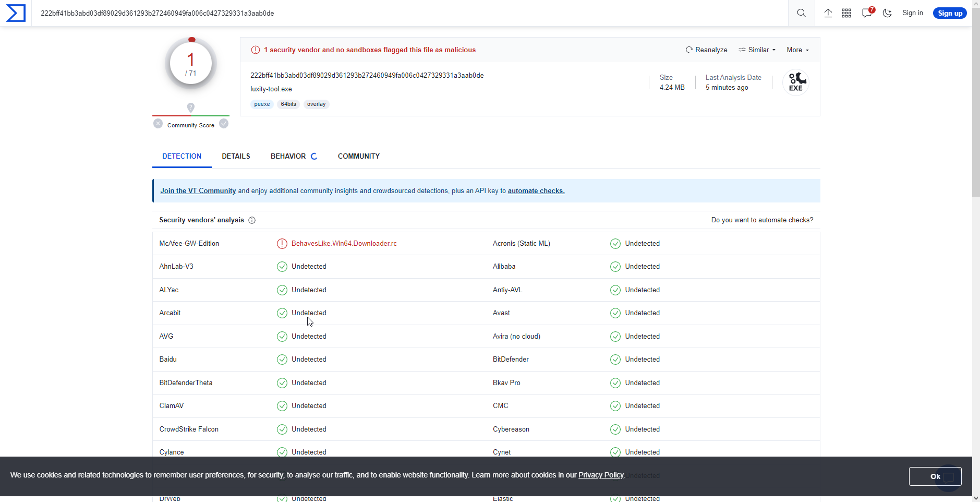Screen dimensions: 980x502
Task: Open the notifications icon with badge
Action: pos(867,13)
